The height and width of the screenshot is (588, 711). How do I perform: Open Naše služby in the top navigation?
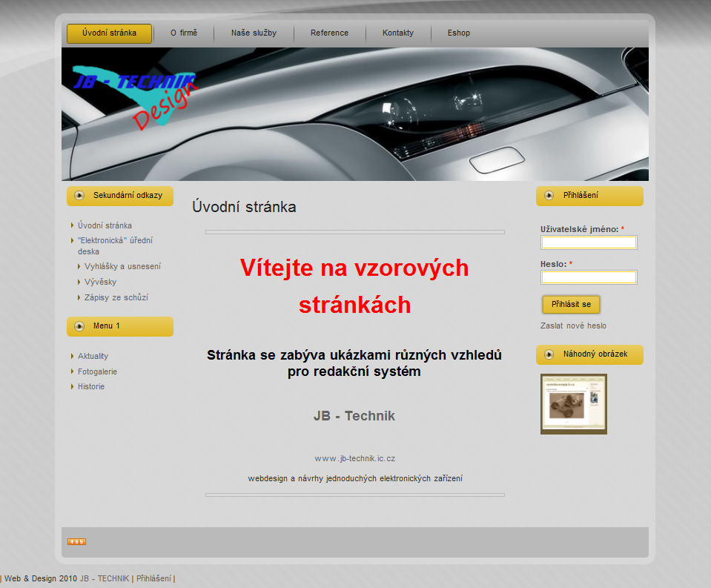(254, 33)
